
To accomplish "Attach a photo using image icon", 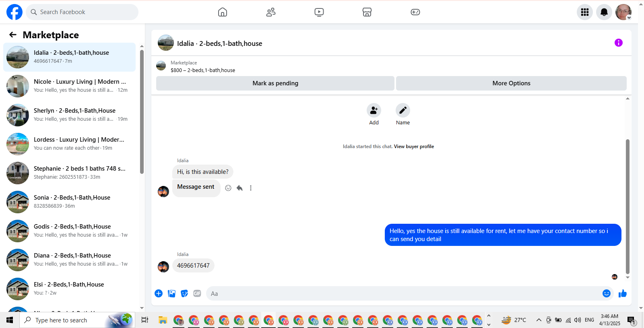I will (x=171, y=293).
